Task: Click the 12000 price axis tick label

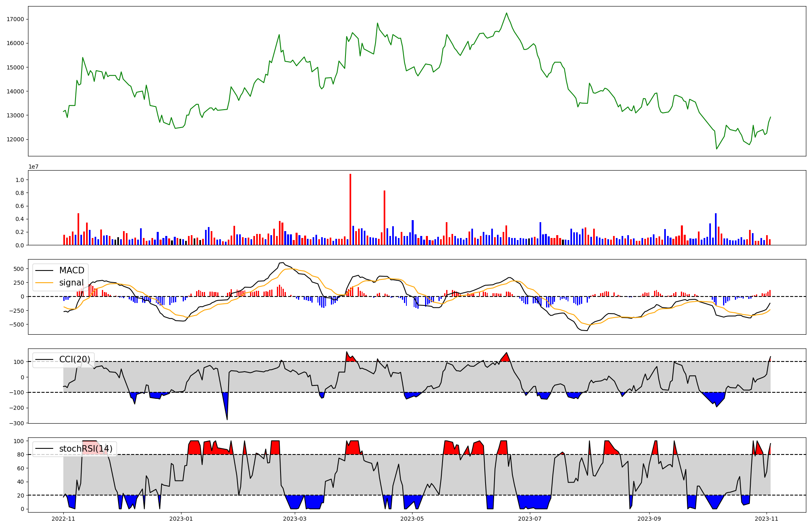Action: (x=15, y=139)
